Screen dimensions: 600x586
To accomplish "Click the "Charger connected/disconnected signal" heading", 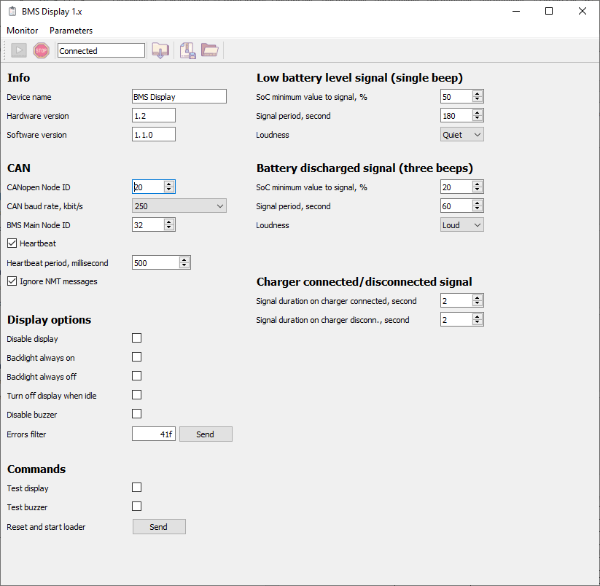I will (x=364, y=282).
